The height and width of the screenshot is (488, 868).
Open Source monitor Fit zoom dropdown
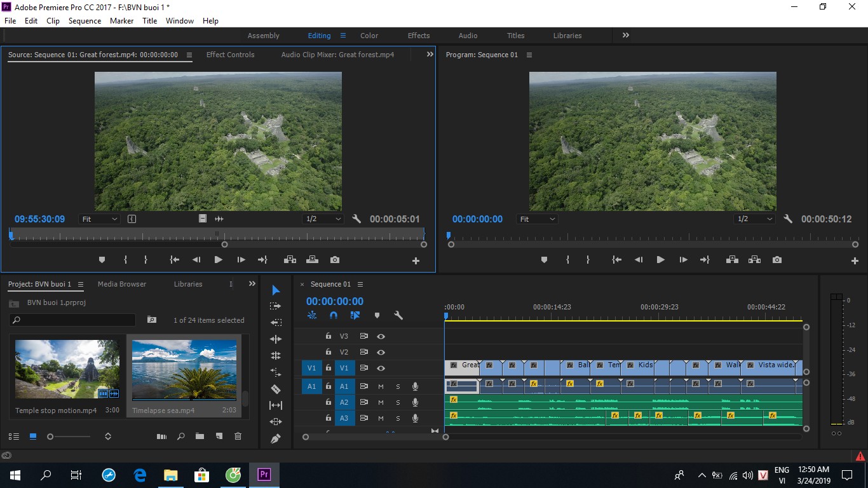[100, 219]
